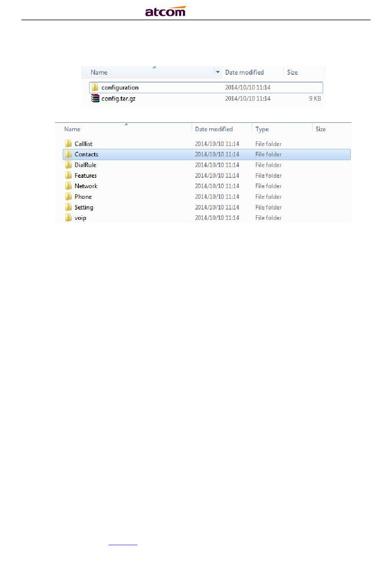Image resolution: width=392 pixels, height=561 pixels.
Task: Select the Calllist folder name
Action: pyautogui.click(x=83, y=144)
